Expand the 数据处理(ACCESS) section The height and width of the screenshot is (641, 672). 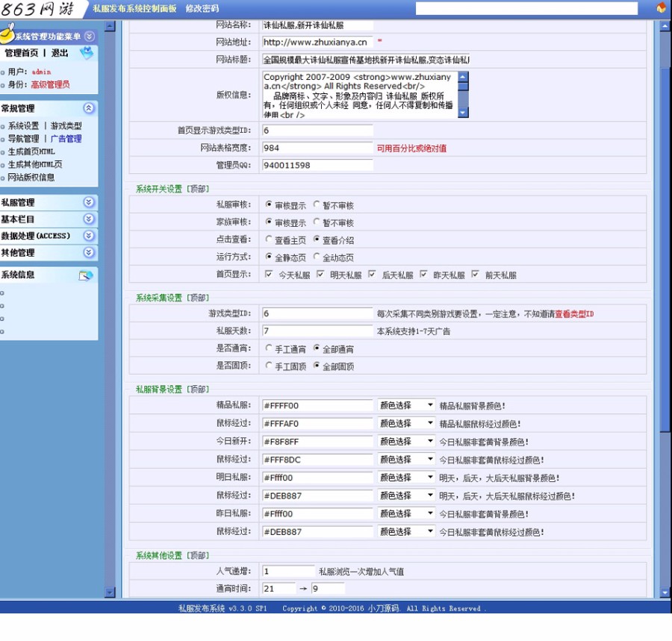[89, 236]
